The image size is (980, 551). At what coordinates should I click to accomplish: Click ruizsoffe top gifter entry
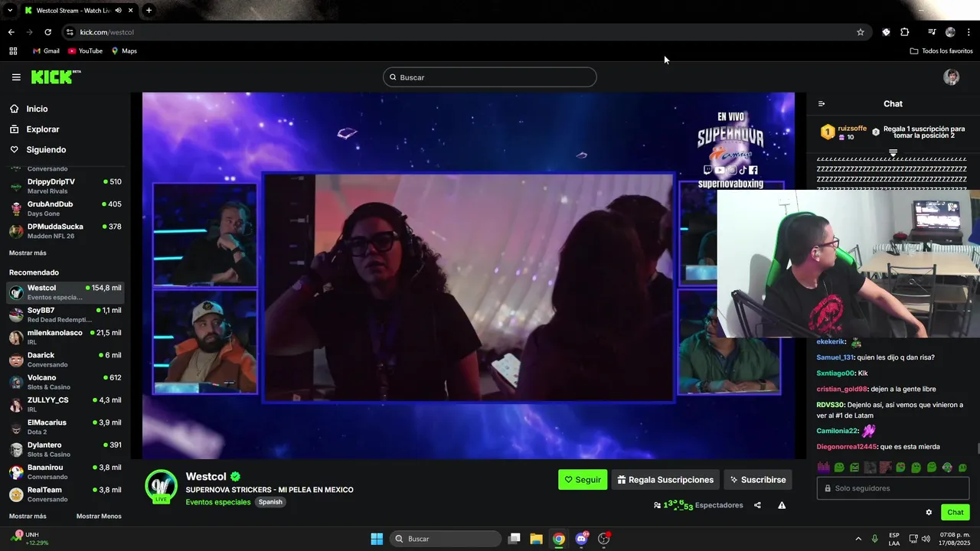(844, 132)
